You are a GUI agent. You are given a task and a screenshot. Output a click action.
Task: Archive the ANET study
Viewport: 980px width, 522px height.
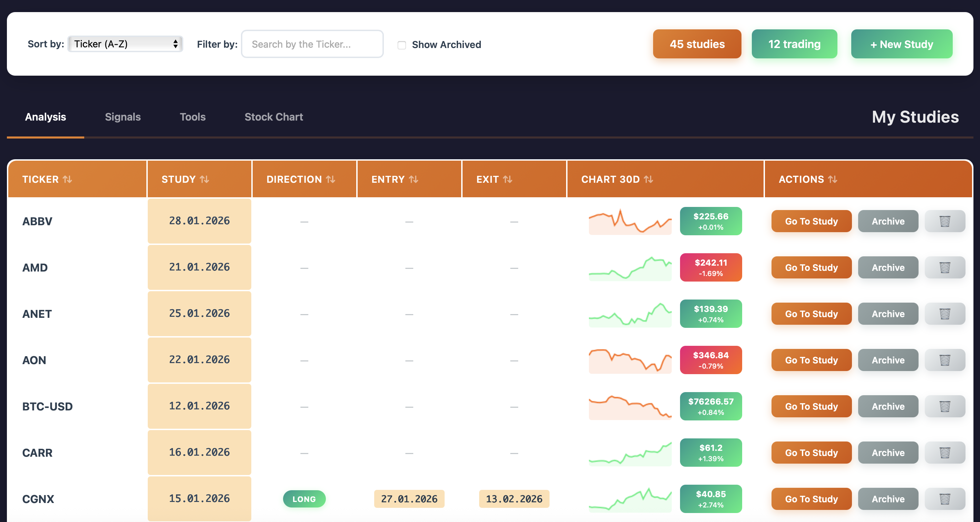[x=888, y=314]
